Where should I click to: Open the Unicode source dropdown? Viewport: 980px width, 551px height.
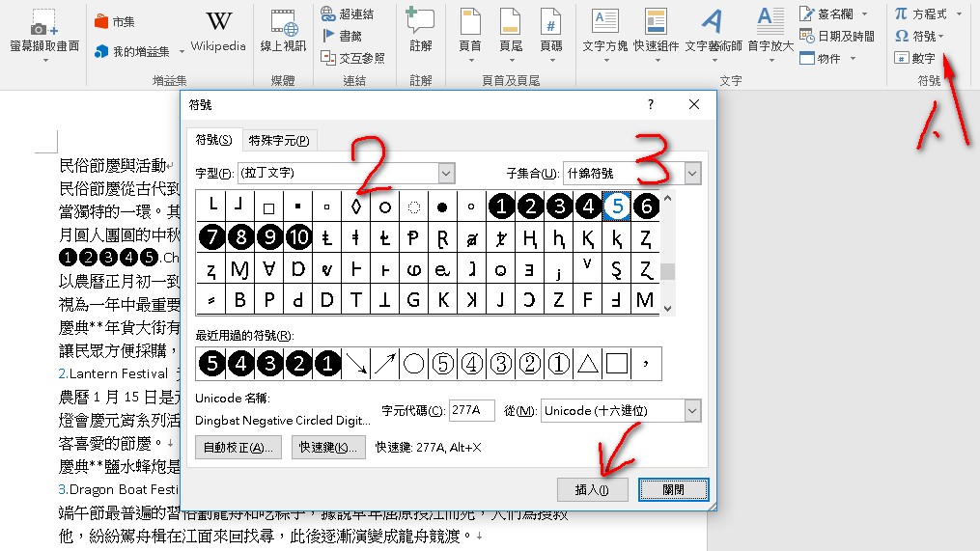click(692, 411)
